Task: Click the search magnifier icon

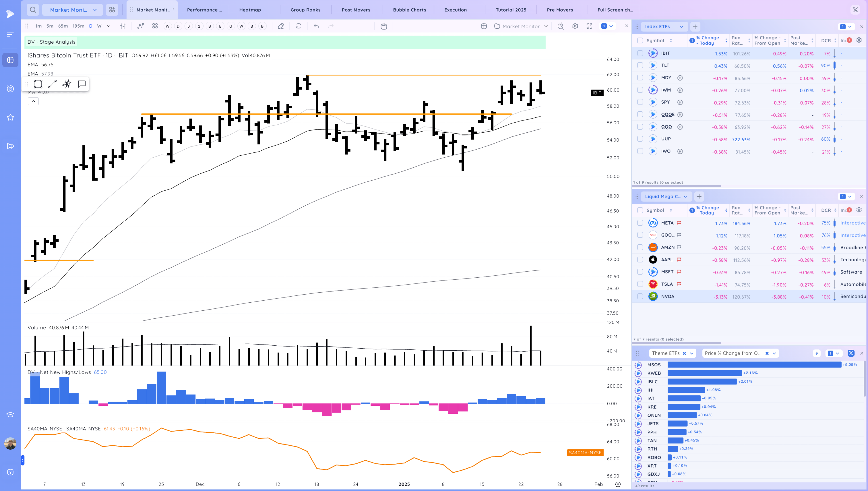Action: (33, 10)
